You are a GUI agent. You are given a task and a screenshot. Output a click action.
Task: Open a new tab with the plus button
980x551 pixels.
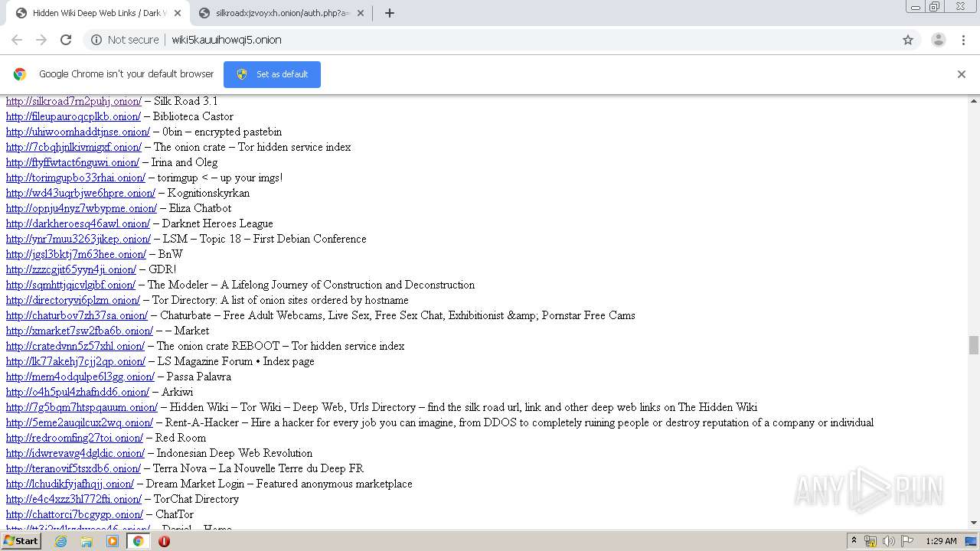pyautogui.click(x=389, y=13)
